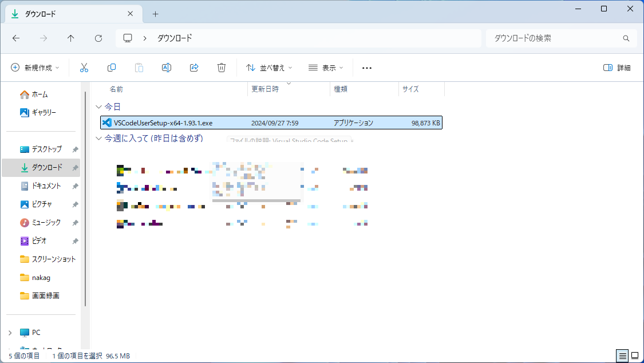Collapse the 今週に入って group
This screenshot has height=363, width=644.
98,139
